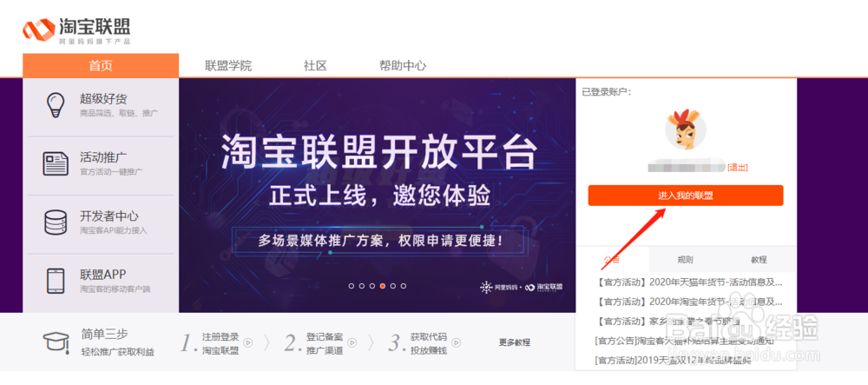Click step 1 注册登录 淘宝联盟 text
868x385 pixels.
pos(220,343)
